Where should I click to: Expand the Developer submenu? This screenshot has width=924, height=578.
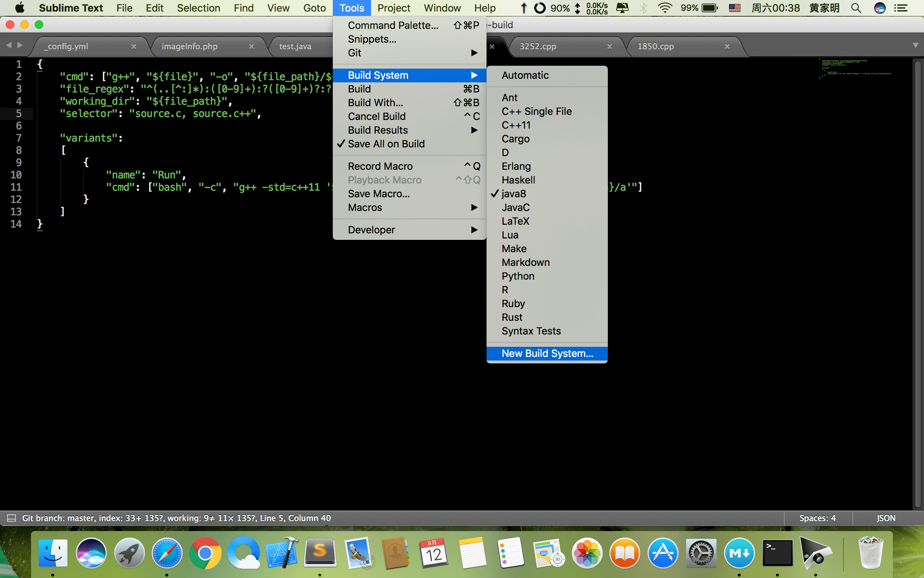409,230
